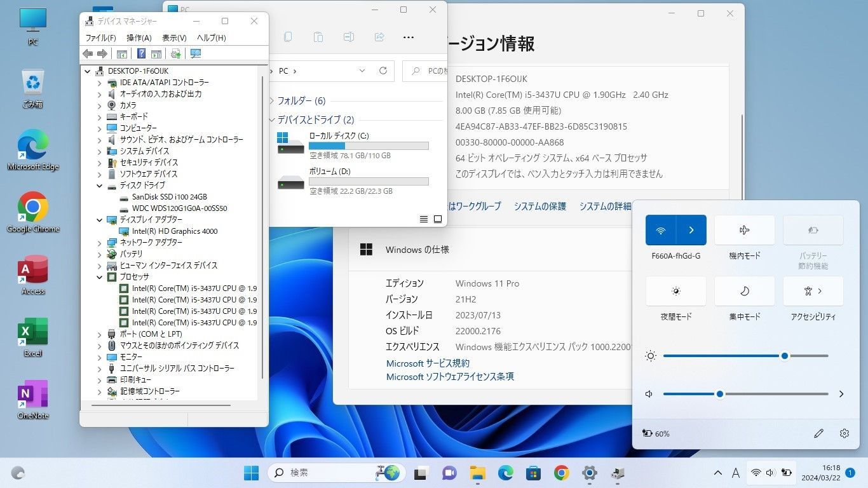Image resolution: width=868 pixels, height=488 pixels.
Task: Click the back arrow in Device Manager toolbar
Action: tap(88, 54)
